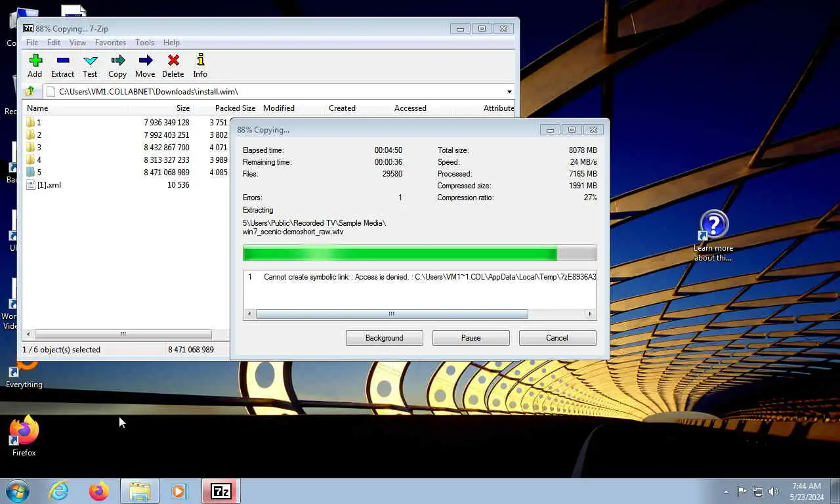Open the Firefox desktop shortcut

click(24, 436)
